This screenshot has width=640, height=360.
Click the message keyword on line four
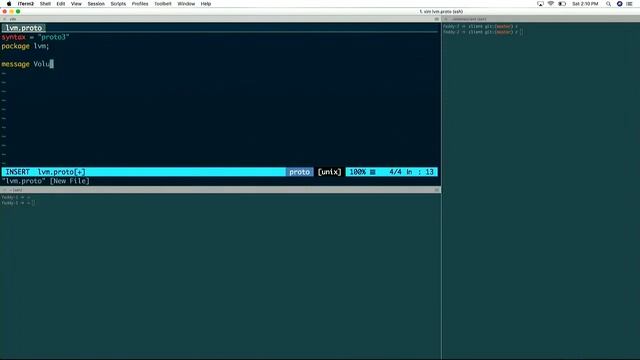tap(16, 64)
